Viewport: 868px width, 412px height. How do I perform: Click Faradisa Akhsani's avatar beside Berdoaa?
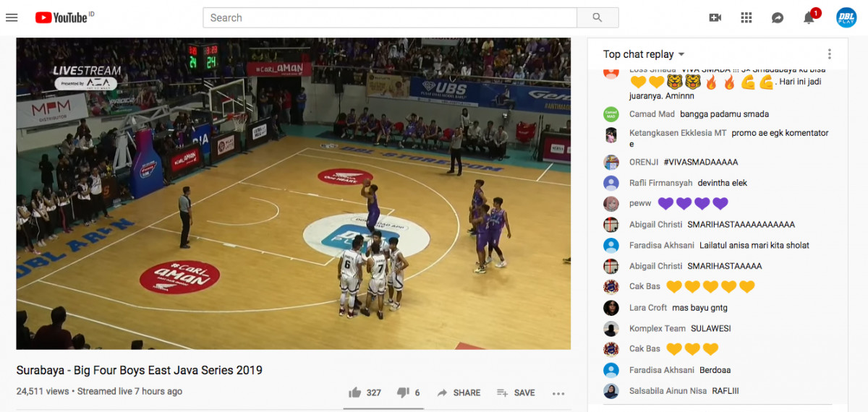611,370
